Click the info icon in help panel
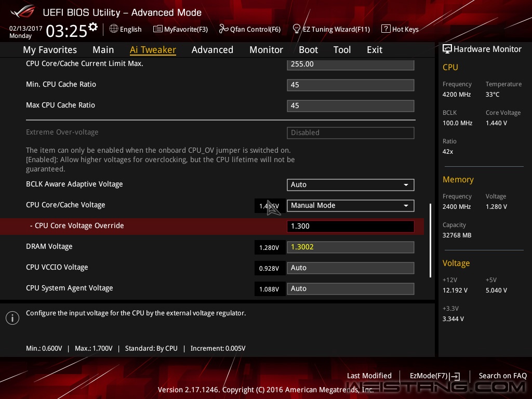 [12, 318]
